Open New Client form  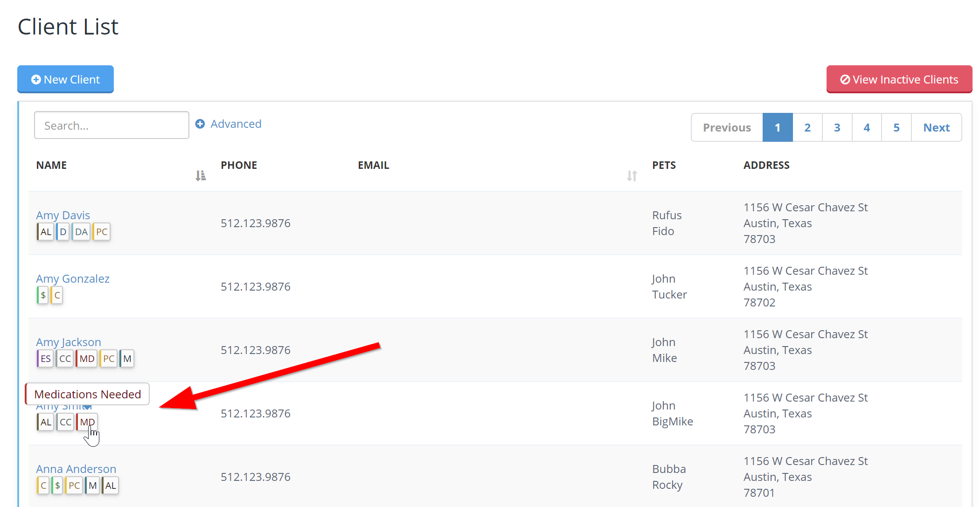click(65, 79)
